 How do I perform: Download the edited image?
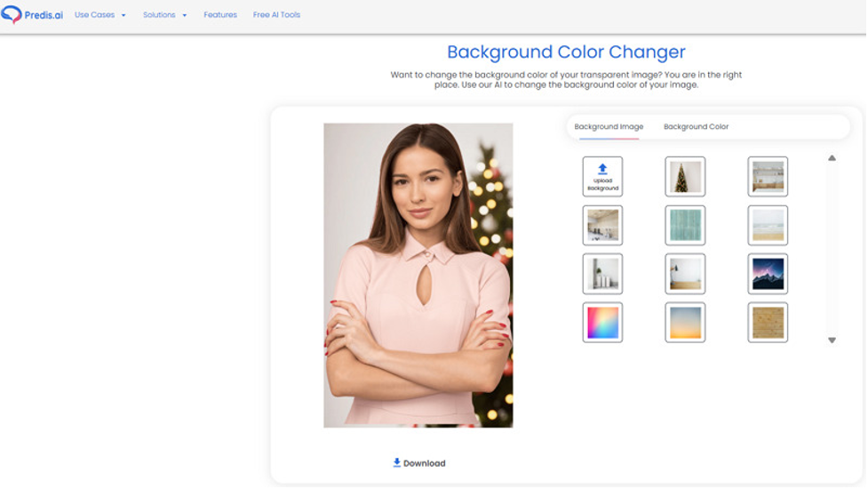tap(419, 463)
